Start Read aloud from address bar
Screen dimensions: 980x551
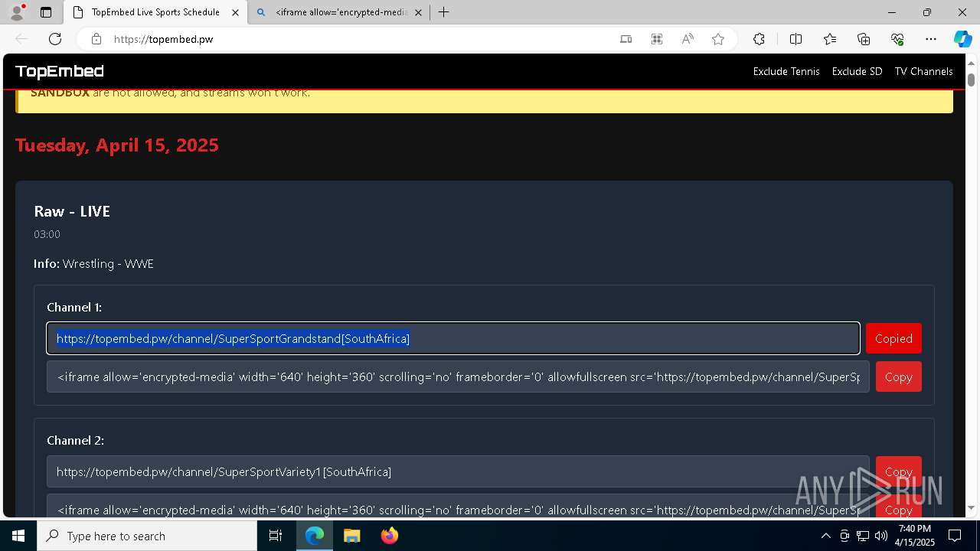coord(688,39)
